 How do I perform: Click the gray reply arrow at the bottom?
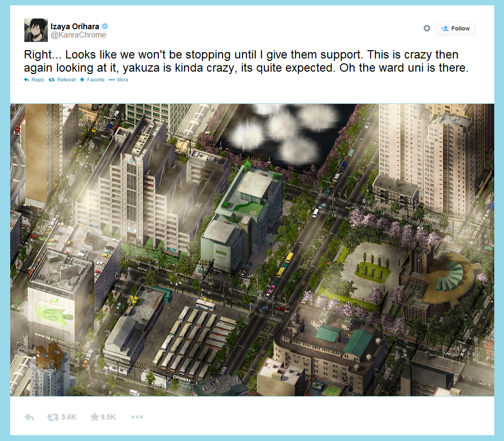coord(29,417)
